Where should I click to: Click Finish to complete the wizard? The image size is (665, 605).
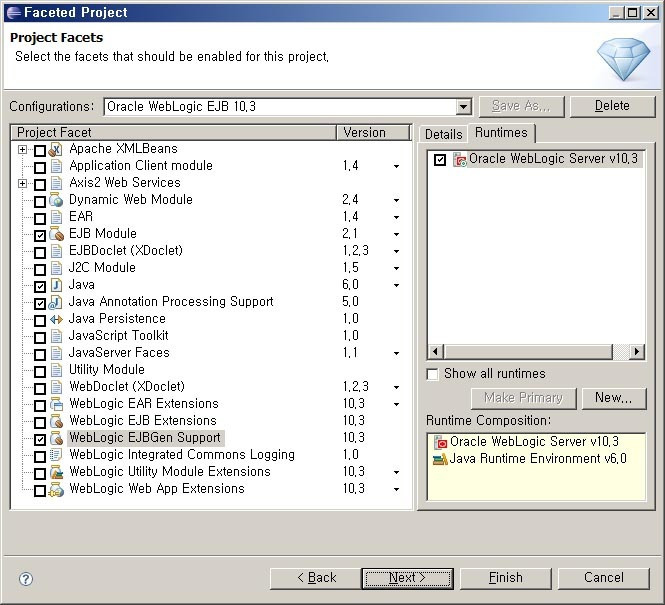tap(506, 578)
